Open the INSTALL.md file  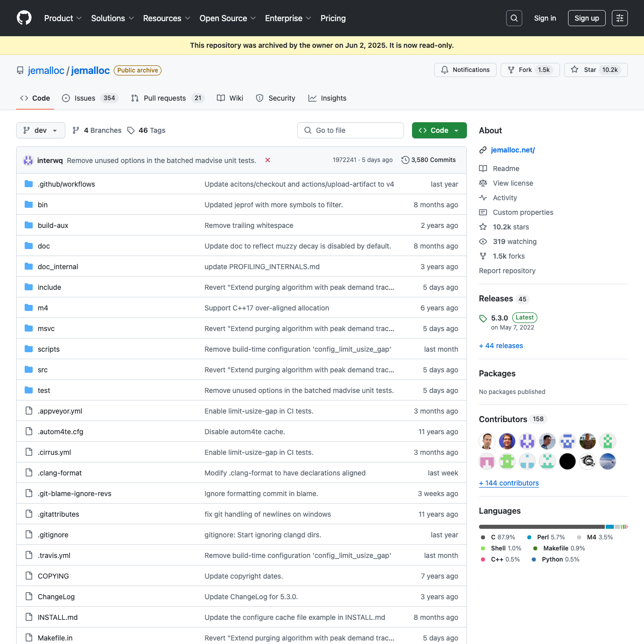(x=58, y=617)
